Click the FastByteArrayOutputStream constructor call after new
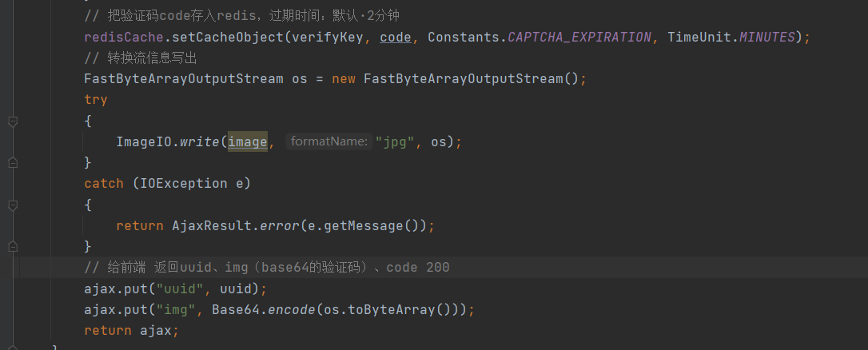Viewport: 868px width, 350px height. [x=464, y=78]
